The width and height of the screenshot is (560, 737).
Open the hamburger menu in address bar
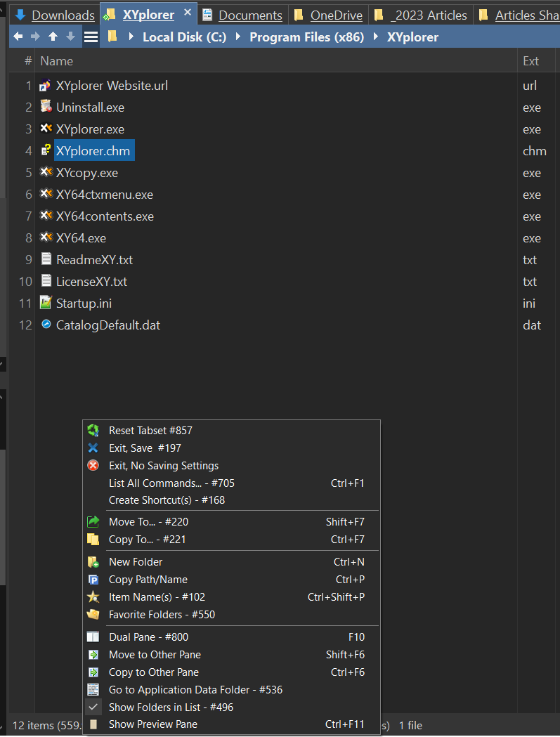click(x=91, y=37)
